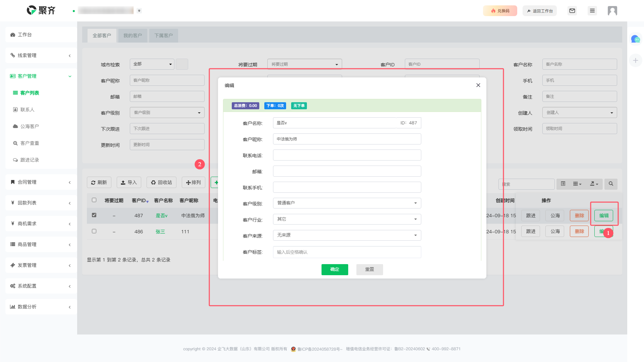Image resolution: width=644 pixels, height=362 pixels.
Task: Click the green 确定 button
Action: (x=334, y=269)
